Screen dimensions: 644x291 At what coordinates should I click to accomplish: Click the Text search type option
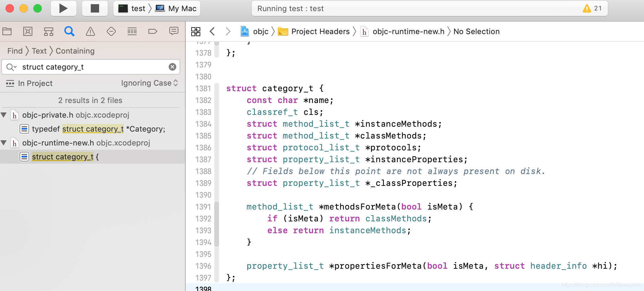coord(39,51)
